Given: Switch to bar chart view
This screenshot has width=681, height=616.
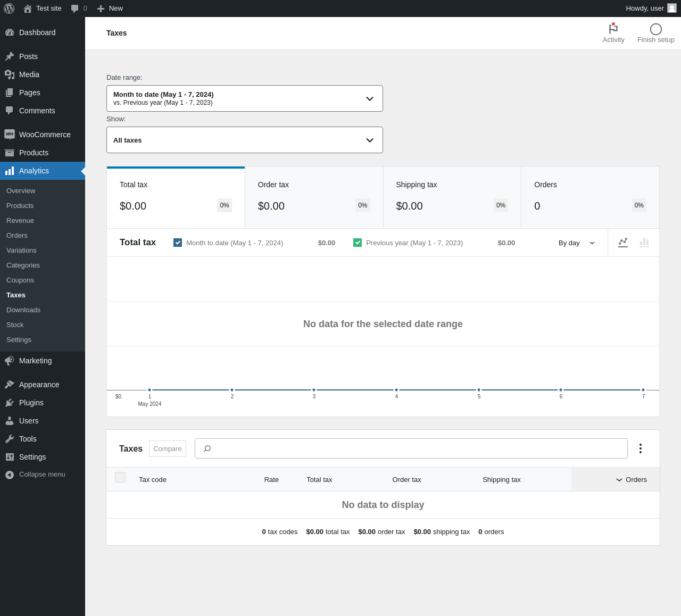Looking at the screenshot, I should [x=644, y=243].
